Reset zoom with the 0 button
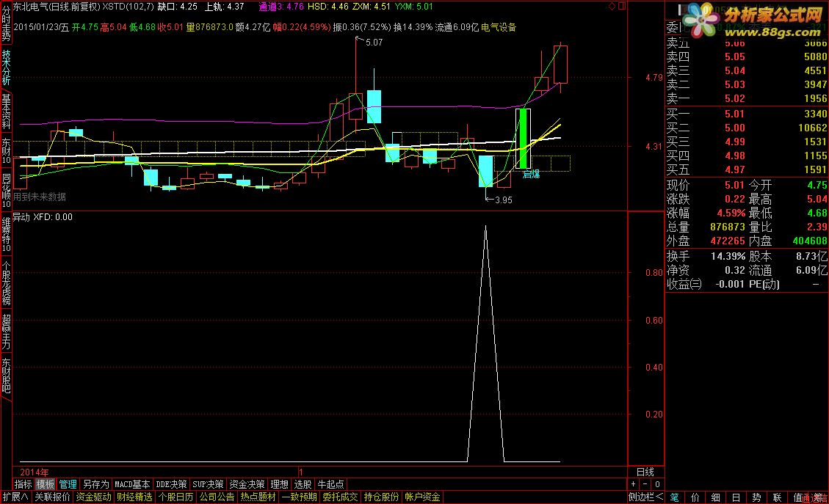829x504 pixels. [657, 484]
